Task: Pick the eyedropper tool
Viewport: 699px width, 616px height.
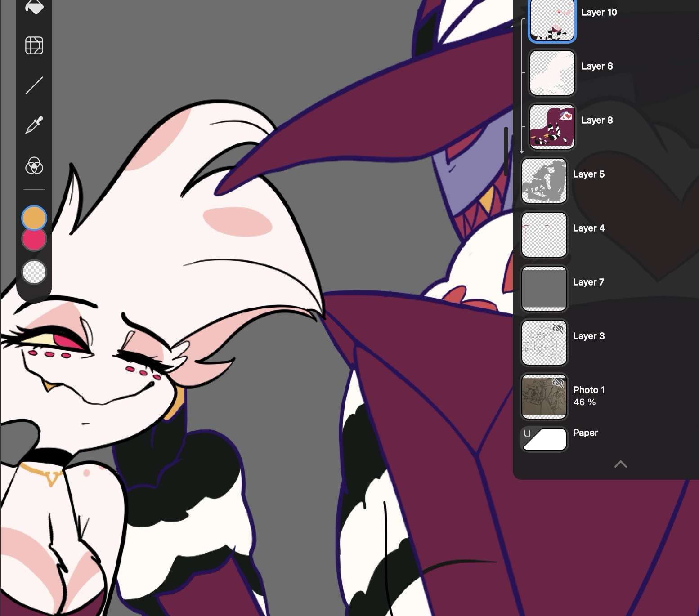Action: tap(34, 125)
